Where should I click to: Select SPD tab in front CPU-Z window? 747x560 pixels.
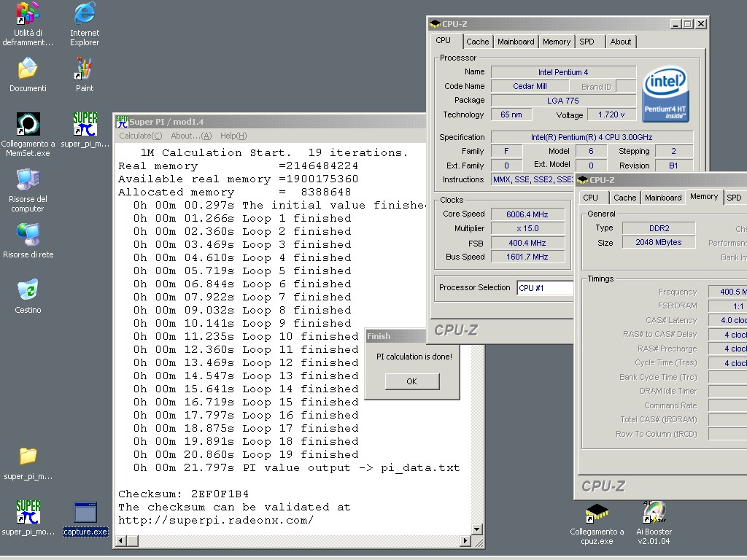(734, 198)
